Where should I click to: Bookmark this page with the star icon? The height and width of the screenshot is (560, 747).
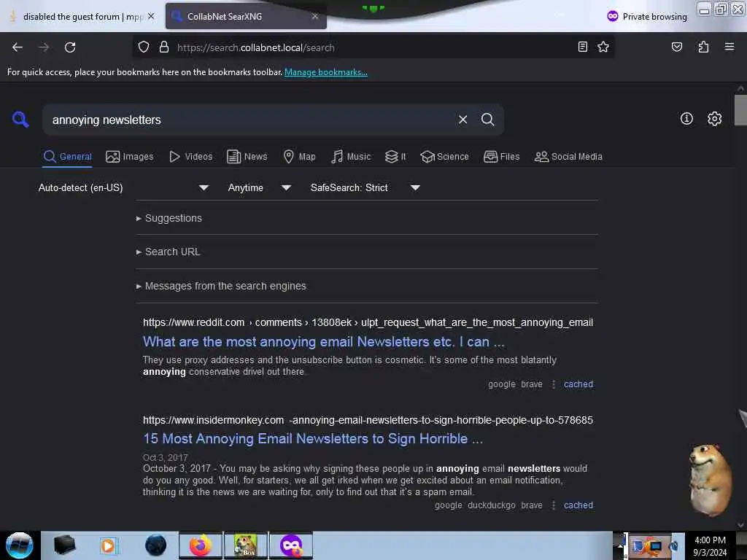[x=603, y=47]
